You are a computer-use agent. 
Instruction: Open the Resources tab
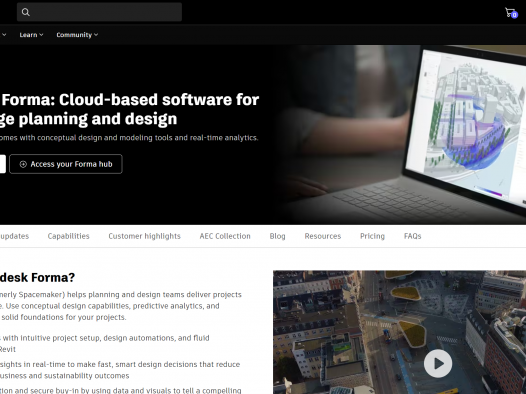click(323, 236)
